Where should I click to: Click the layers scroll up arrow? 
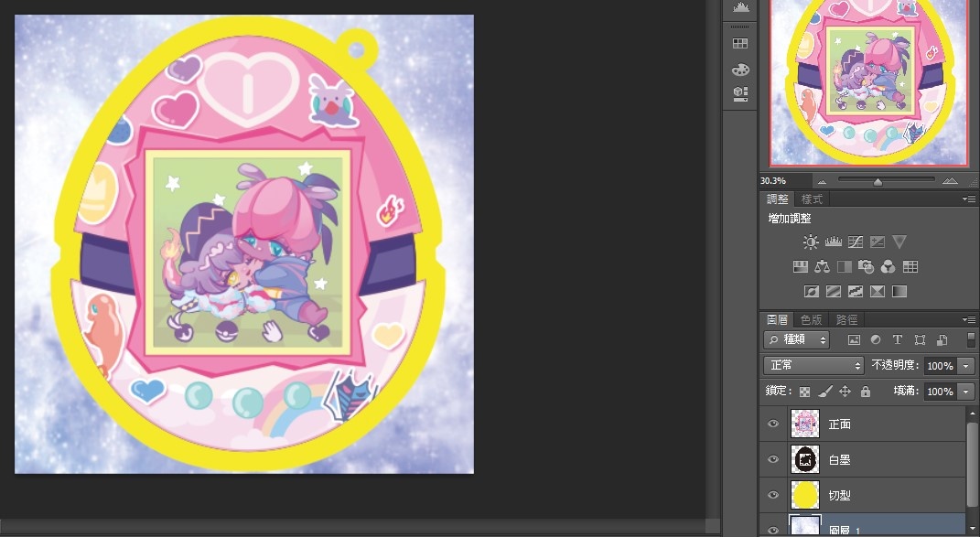point(972,413)
